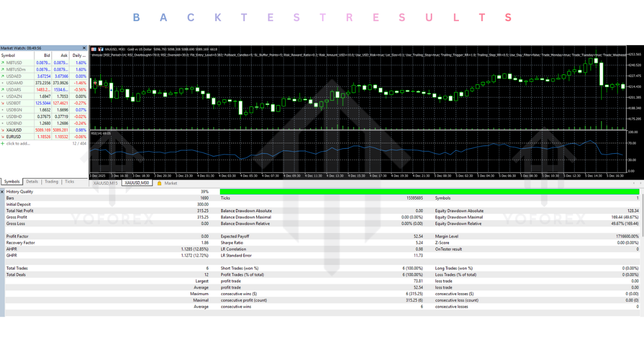Select the Ticks tab
The height and width of the screenshot is (362, 644).
click(x=69, y=182)
